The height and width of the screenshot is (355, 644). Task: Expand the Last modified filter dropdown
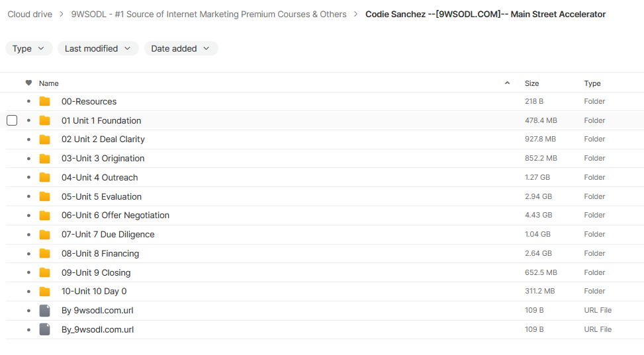tap(98, 48)
